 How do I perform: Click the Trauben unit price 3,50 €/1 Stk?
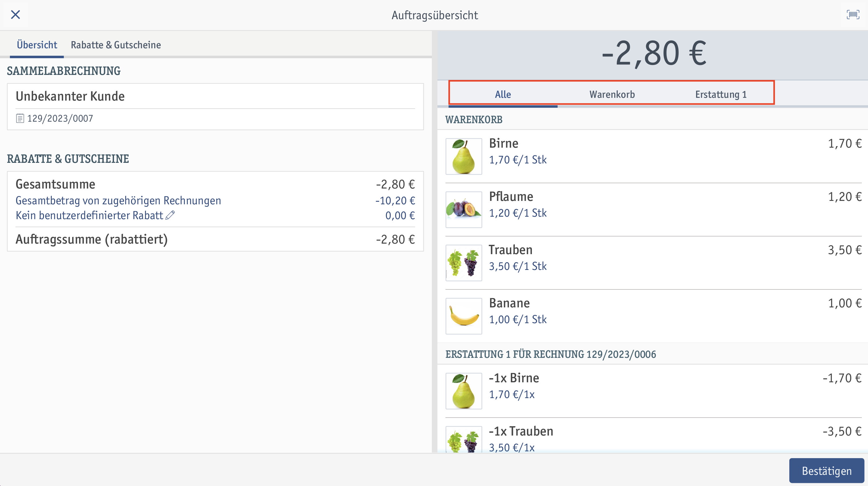click(518, 266)
